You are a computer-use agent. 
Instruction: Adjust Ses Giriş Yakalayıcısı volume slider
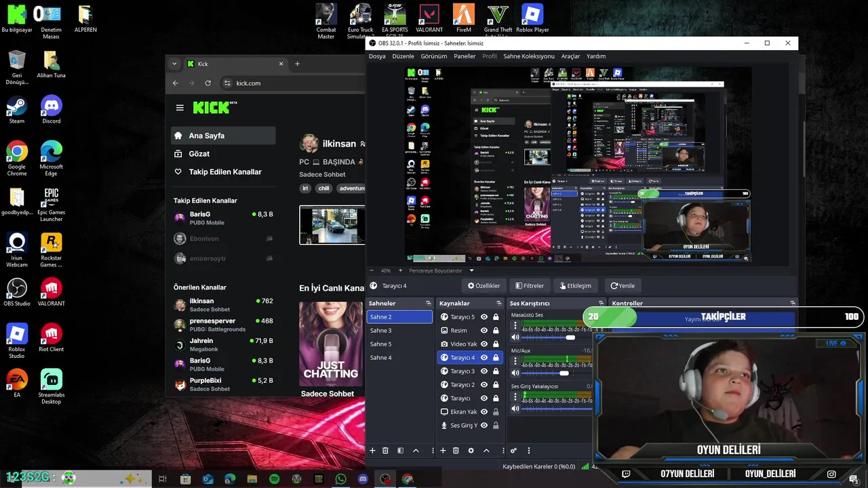click(x=557, y=408)
